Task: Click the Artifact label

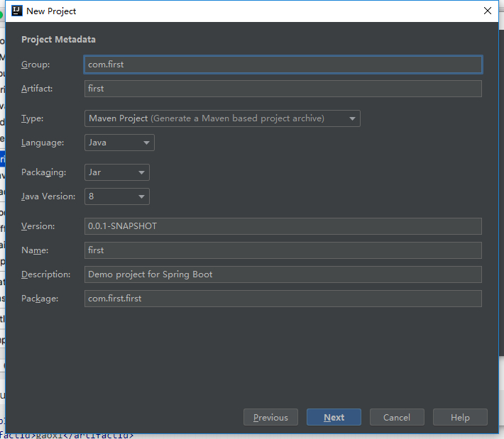Action: pyautogui.click(x=37, y=89)
